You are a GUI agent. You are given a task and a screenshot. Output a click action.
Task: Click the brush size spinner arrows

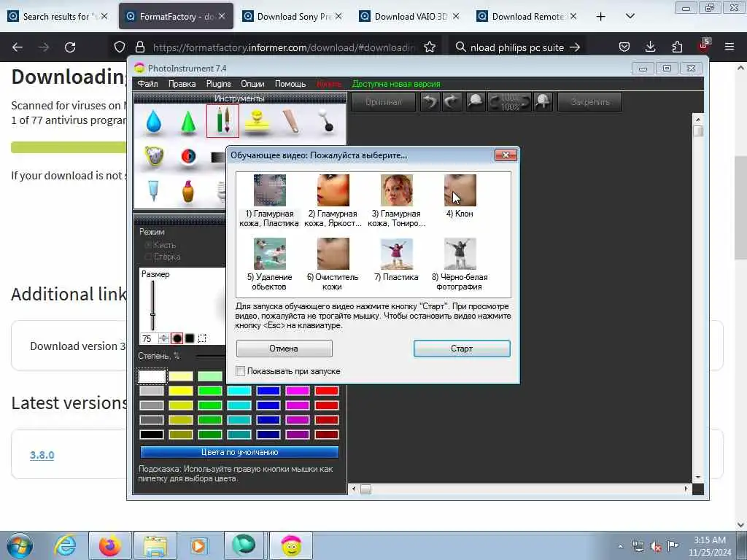coord(163,338)
